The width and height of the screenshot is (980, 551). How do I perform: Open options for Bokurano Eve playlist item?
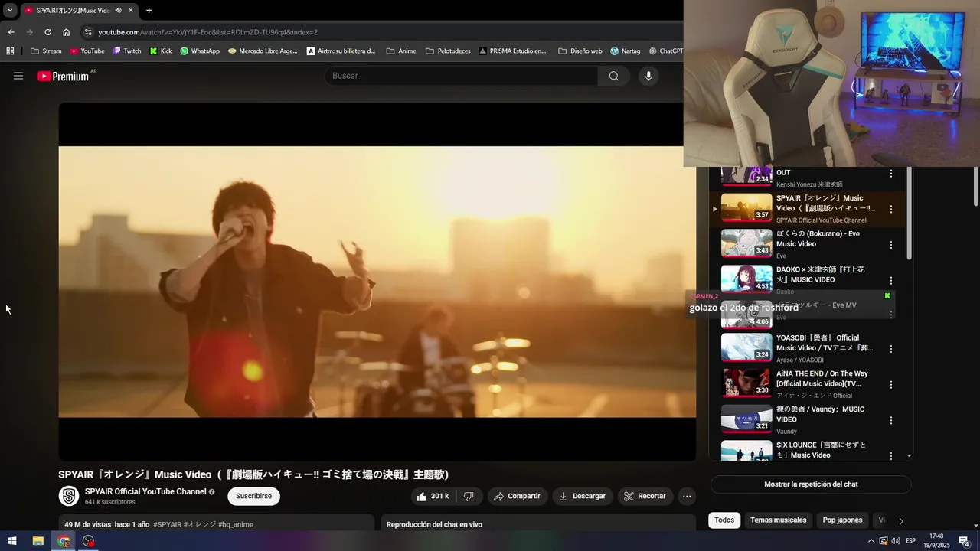coord(891,245)
